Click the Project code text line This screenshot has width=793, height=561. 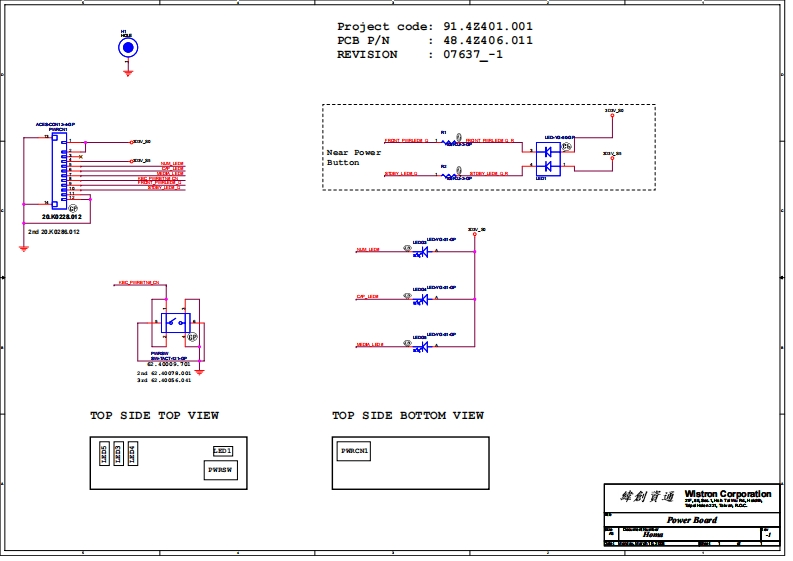click(x=434, y=26)
